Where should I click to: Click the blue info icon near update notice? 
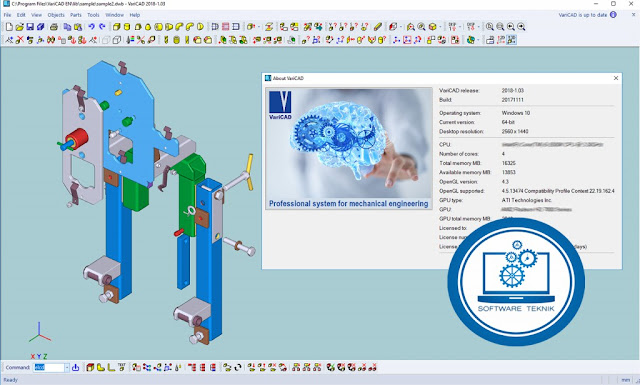click(613, 15)
